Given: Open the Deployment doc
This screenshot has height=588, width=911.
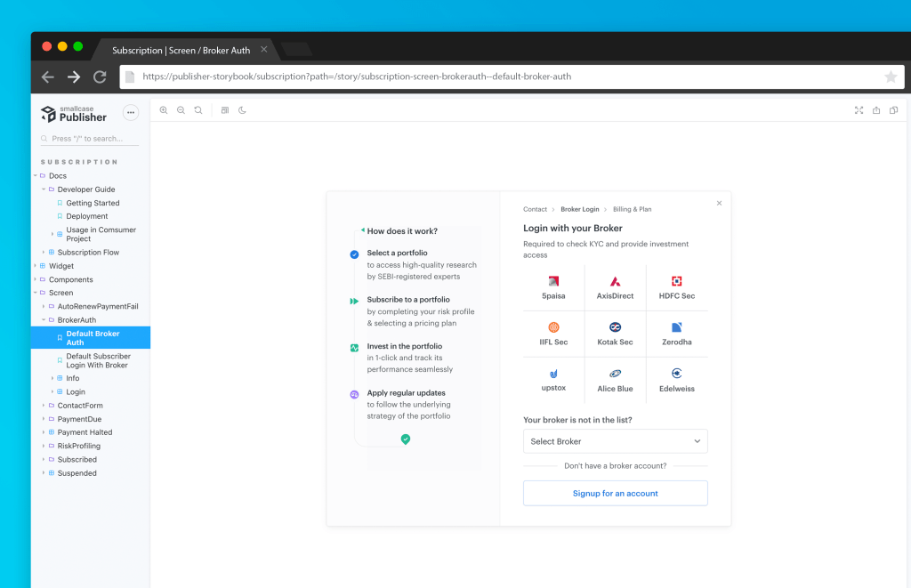Looking at the screenshot, I should [x=86, y=216].
